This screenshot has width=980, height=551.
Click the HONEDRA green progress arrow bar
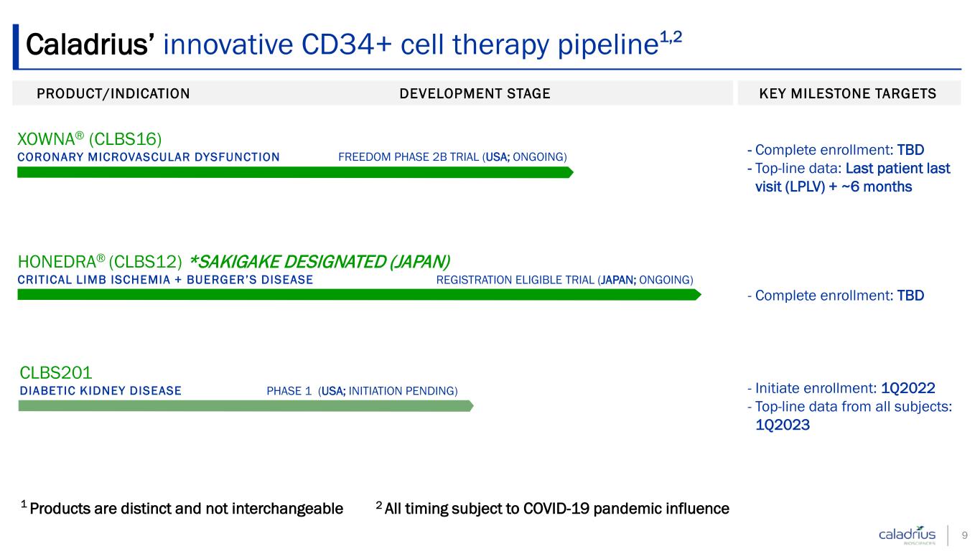coord(359,294)
